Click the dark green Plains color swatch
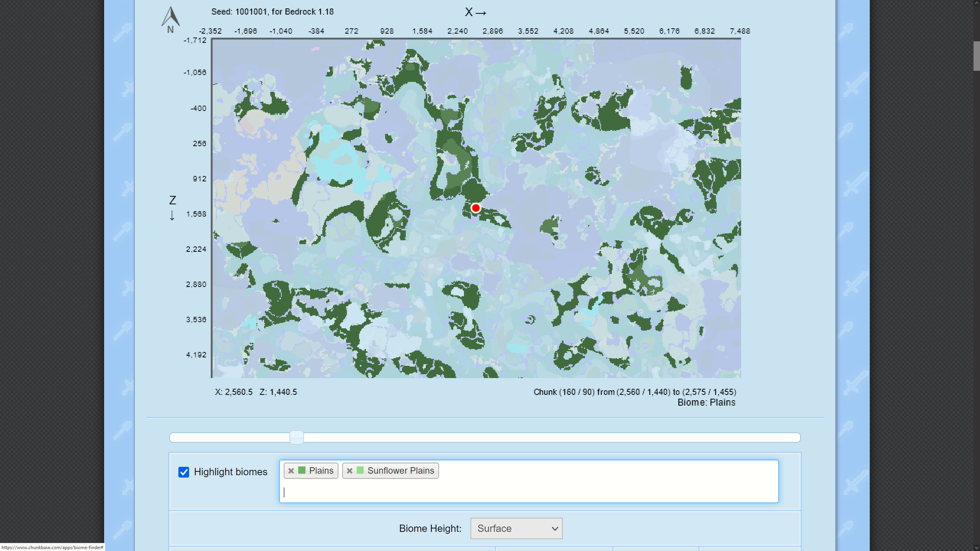Viewport: 980px width, 551px height. (x=302, y=471)
